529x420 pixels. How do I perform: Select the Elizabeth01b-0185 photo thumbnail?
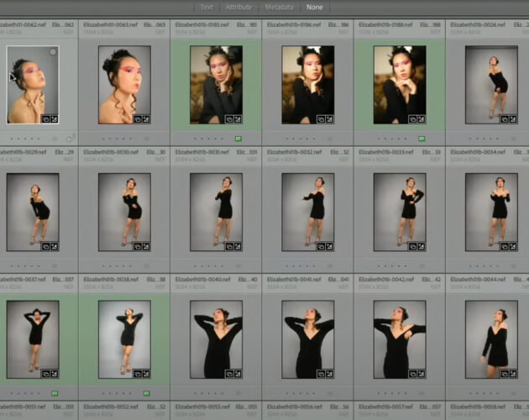[217, 85]
